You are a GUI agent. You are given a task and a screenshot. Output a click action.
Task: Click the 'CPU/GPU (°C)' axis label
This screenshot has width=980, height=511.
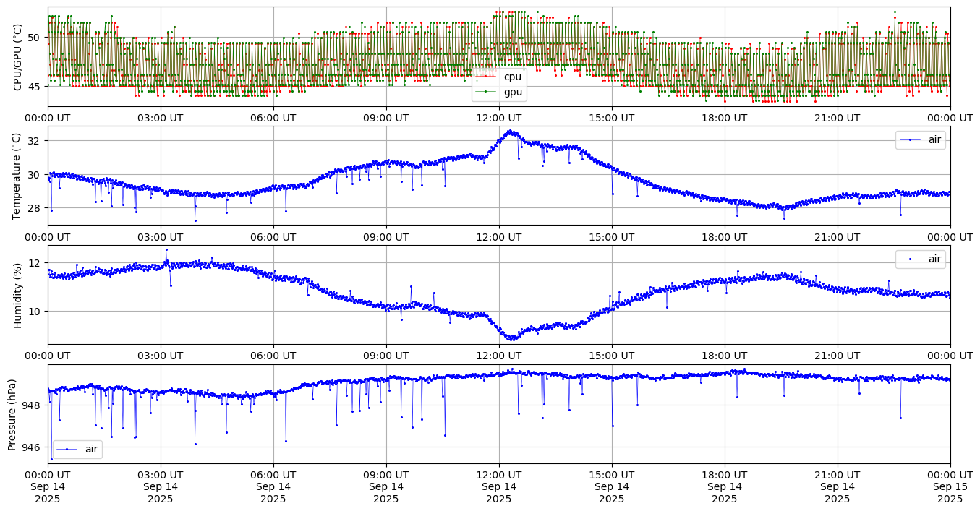click(x=18, y=57)
